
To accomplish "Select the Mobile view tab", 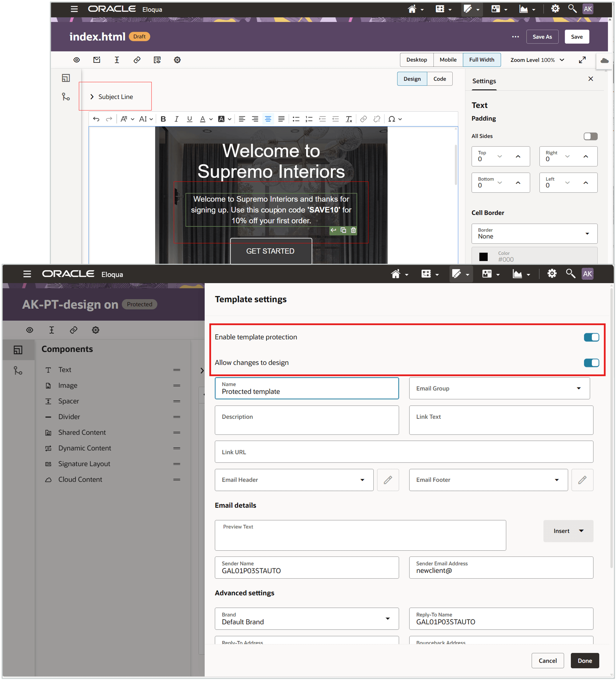I will 448,60.
